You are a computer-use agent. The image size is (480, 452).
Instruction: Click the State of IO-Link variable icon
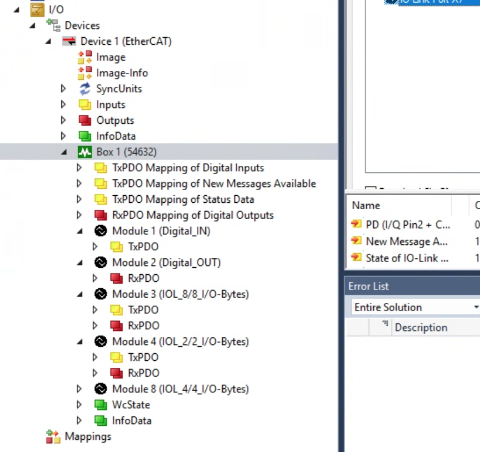[356, 258]
